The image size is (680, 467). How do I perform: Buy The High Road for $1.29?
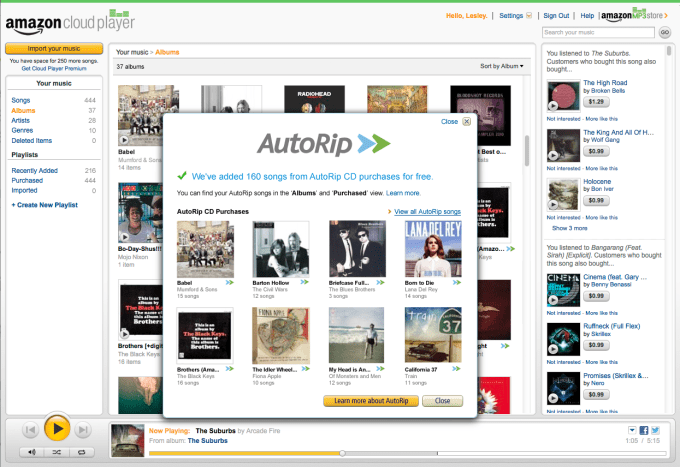click(596, 102)
